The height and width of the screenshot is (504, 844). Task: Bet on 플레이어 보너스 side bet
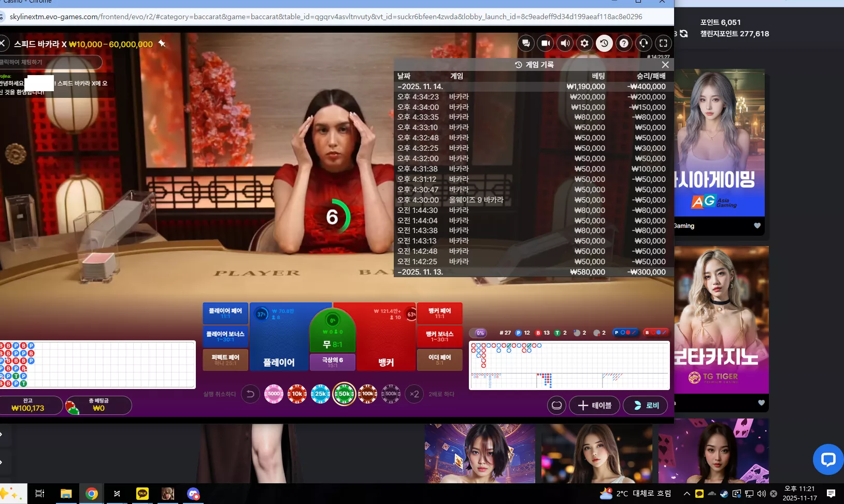pos(225,337)
